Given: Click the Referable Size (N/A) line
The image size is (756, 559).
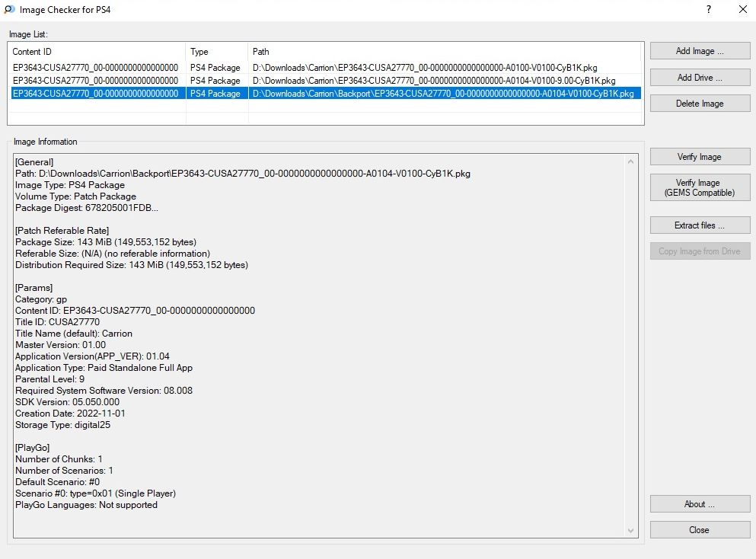Looking at the screenshot, I should 113,254.
